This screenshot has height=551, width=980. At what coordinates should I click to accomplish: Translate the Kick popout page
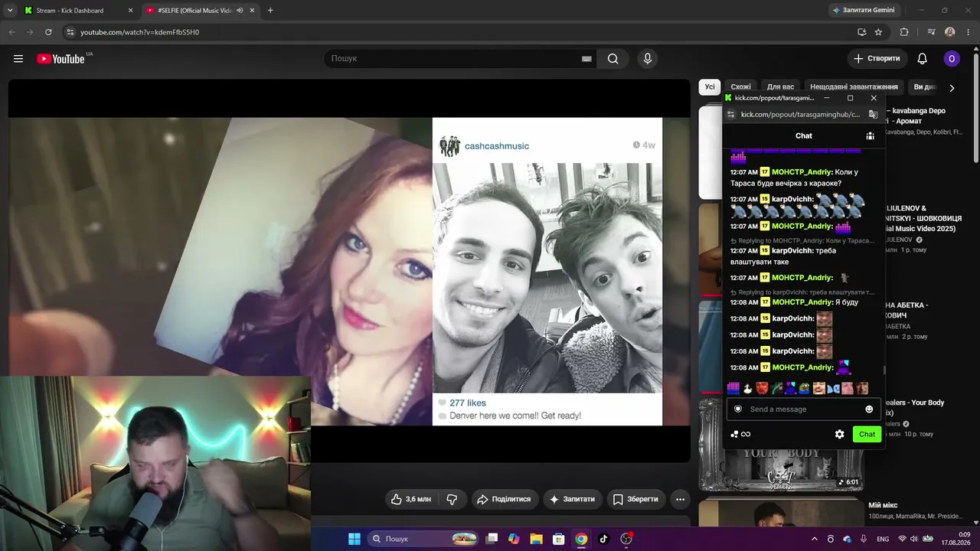[873, 114]
